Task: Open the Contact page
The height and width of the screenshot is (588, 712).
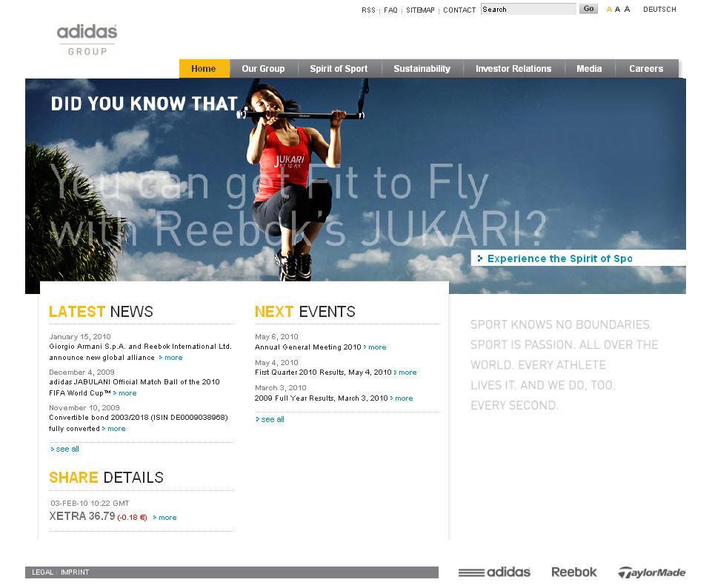Action: 459,10
